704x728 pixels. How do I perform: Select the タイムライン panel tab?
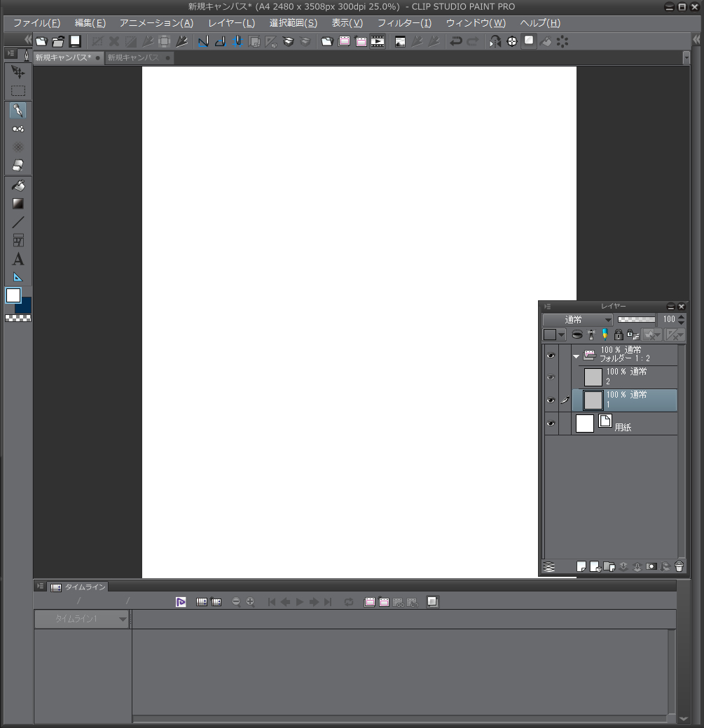click(78, 587)
